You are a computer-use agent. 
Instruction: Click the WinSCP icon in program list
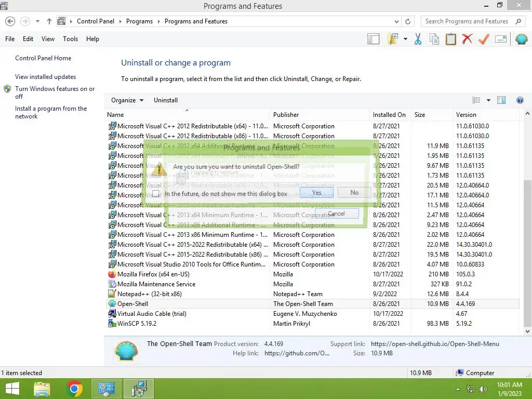click(112, 323)
